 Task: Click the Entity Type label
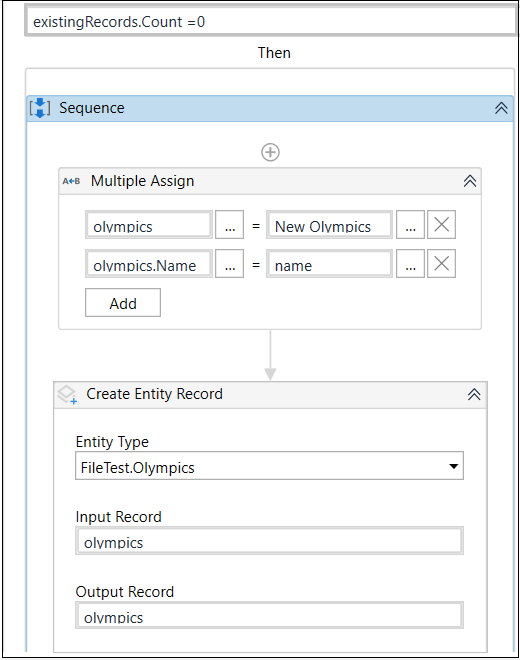click(112, 442)
